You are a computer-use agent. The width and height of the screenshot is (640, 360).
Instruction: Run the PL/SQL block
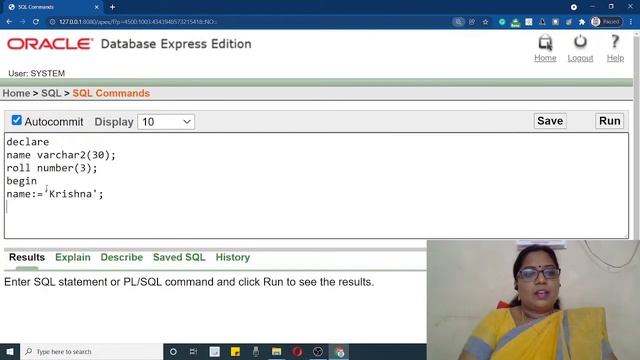pos(609,121)
